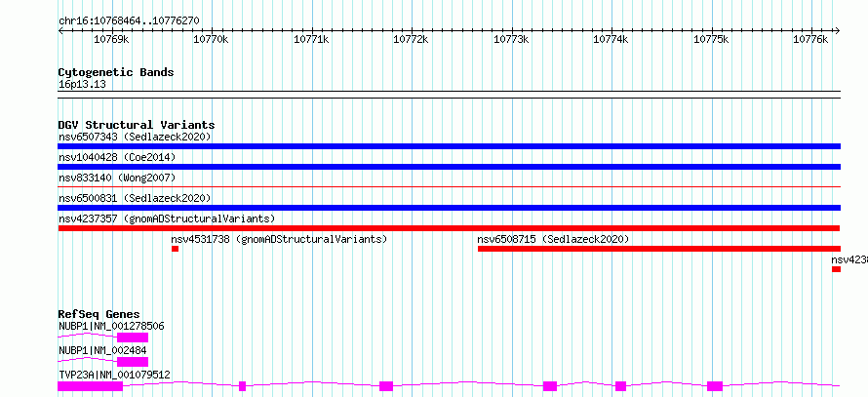Open nsv6500831 (Sedlazeck2020) variant label
The width and height of the screenshot is (868, 397).
pyautogui.click(x=135, y=198)
